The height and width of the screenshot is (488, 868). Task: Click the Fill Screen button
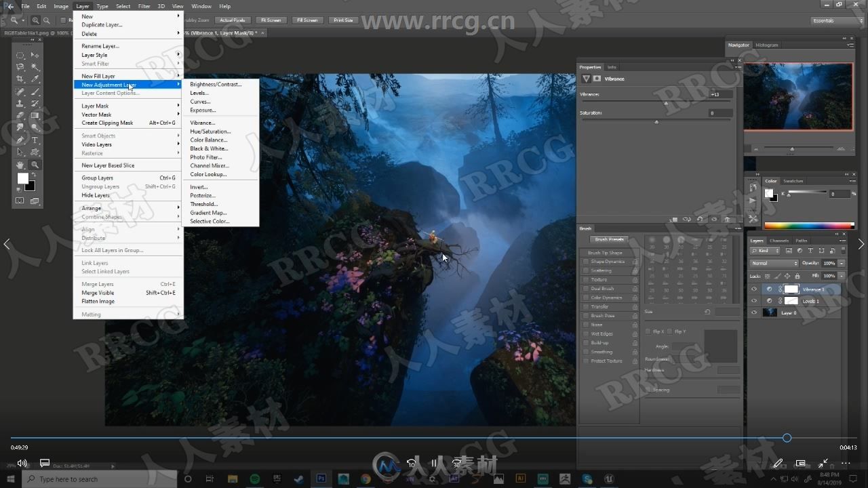[307, 20]
